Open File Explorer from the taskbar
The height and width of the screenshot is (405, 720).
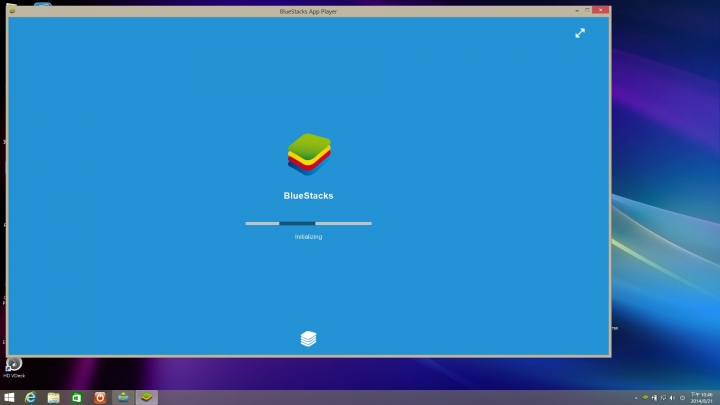[x=54, y=398]
